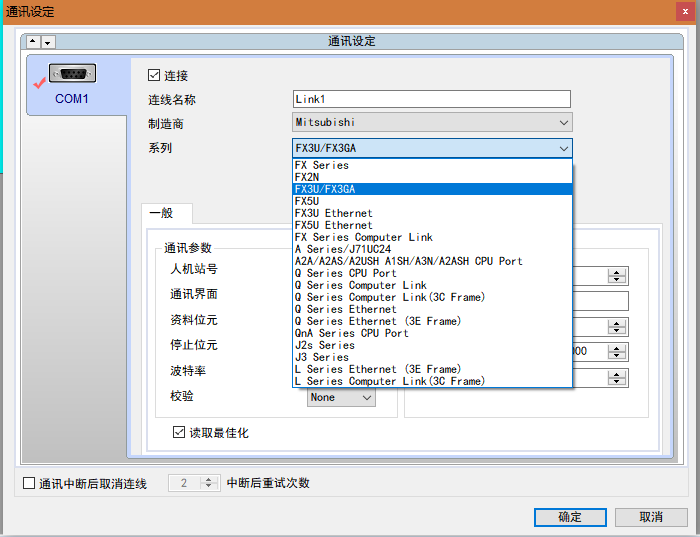Click the 确定 button

(x=570, y=517)
